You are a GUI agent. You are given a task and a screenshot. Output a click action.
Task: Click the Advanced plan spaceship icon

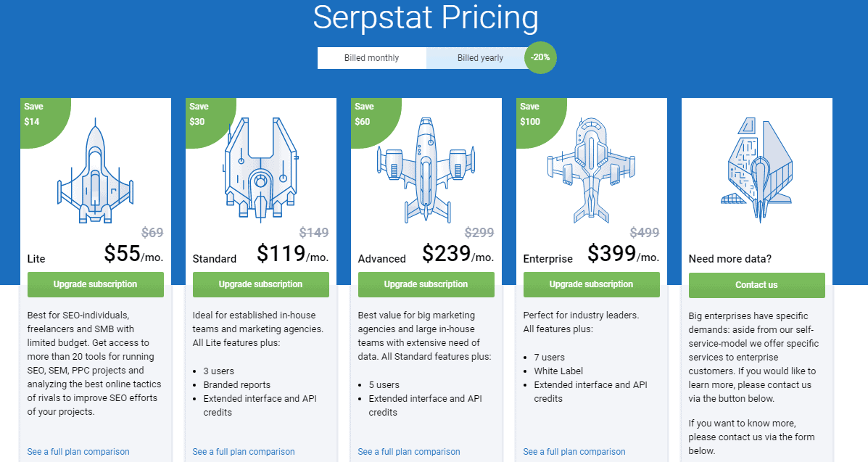(426, 171)
